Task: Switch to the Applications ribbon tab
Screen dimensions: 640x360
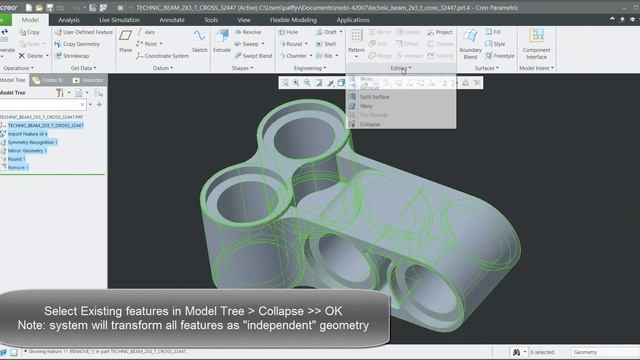Action: click(x=353, y=20)
